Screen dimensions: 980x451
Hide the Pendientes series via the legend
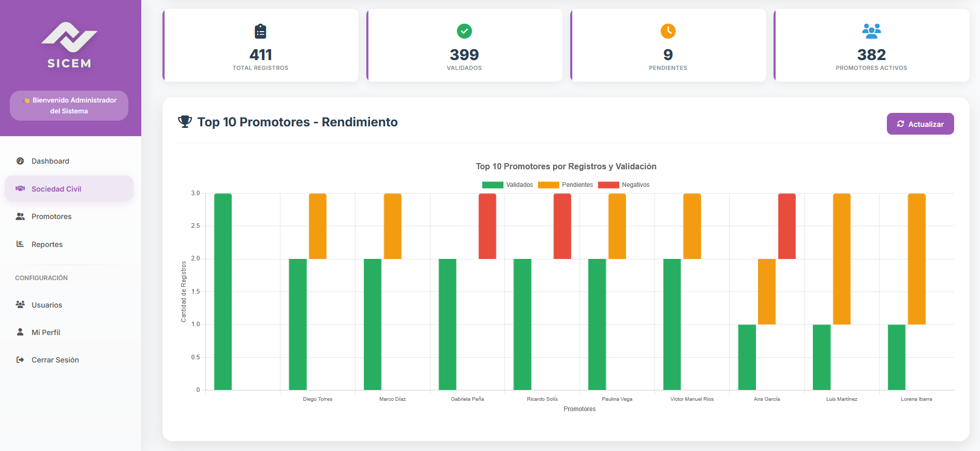coord(566,185)
